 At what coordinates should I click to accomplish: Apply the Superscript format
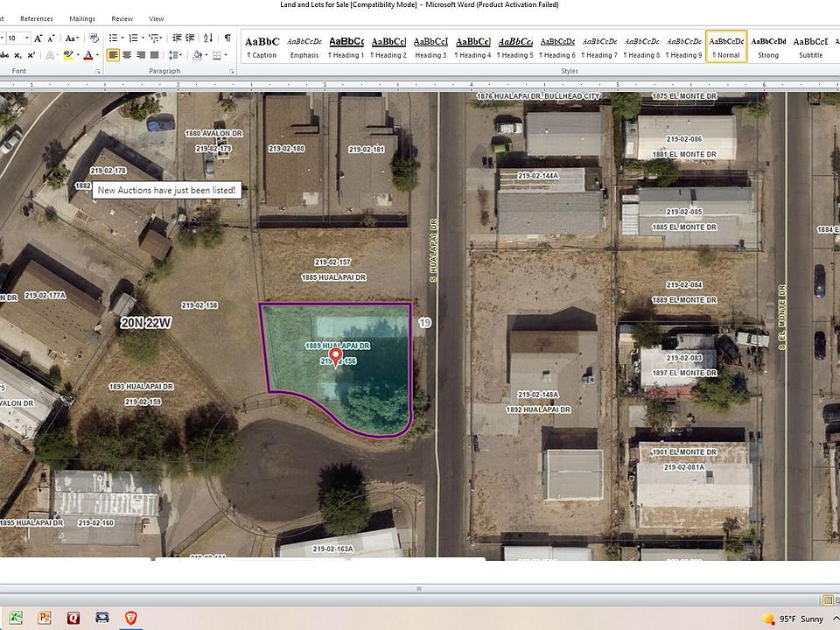(31, 54)
